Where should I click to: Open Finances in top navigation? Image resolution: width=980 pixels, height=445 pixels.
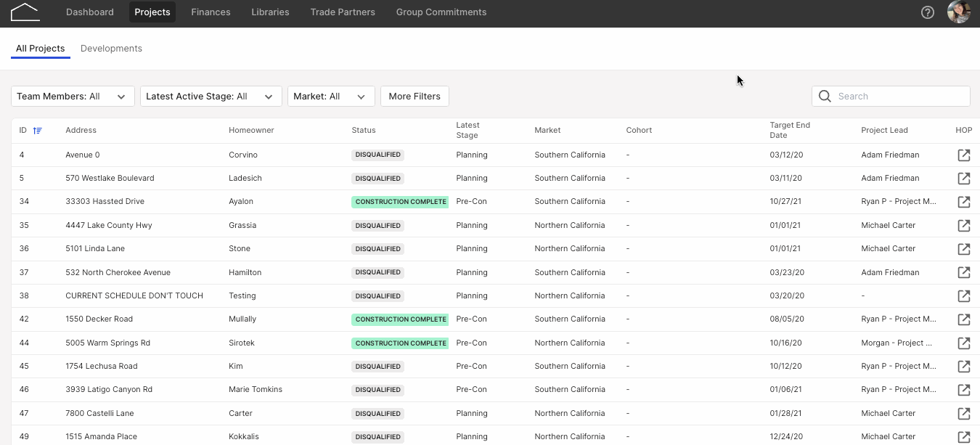[211, 12]
